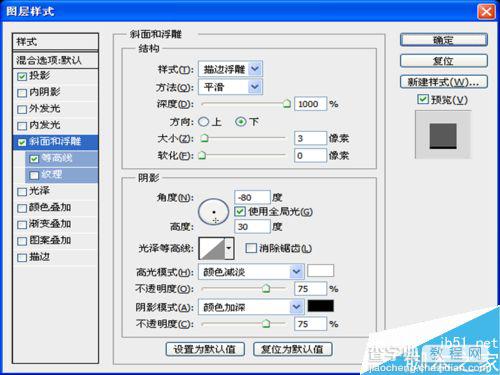Click the shadow 不透明度 opacity slider handle
This screenshot has height=375, width=500.
(266, 323)
